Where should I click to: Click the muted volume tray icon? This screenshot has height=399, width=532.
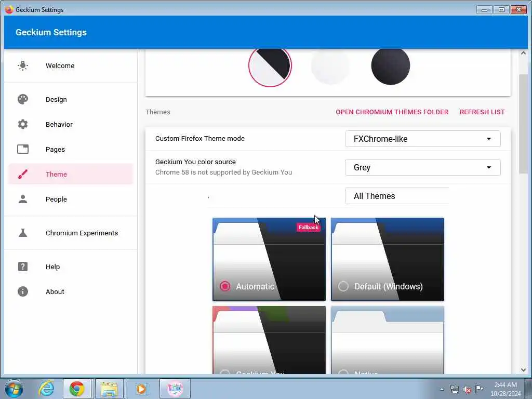click(467, 389)
